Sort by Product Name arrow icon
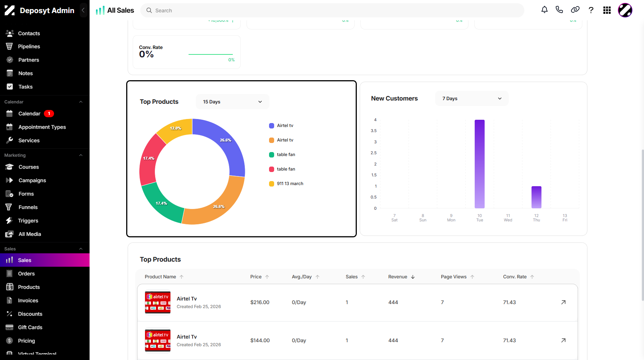This screenshot has height=360, width=644. (182, 277)
